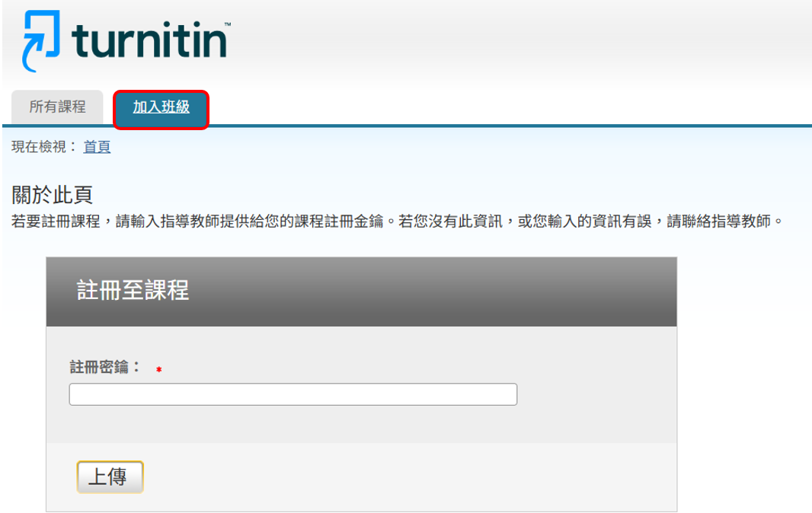Click the 註冊密鑰 field label
The height and width of the screenshot is (513, 812).
[x=104, y=367]
